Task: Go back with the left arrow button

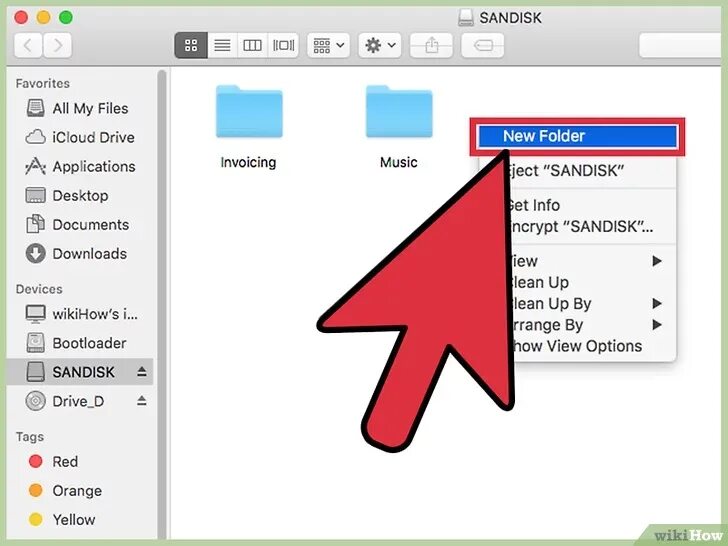Action: tap(28, 45)
